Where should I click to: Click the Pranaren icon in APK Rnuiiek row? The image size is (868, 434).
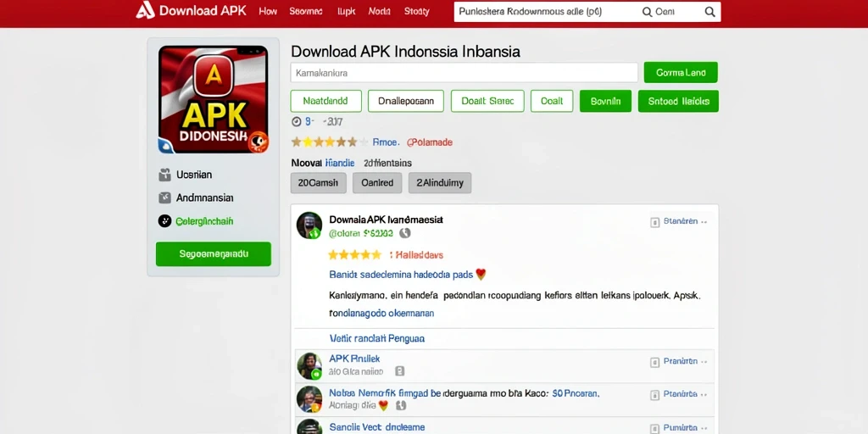click(654, 362)
